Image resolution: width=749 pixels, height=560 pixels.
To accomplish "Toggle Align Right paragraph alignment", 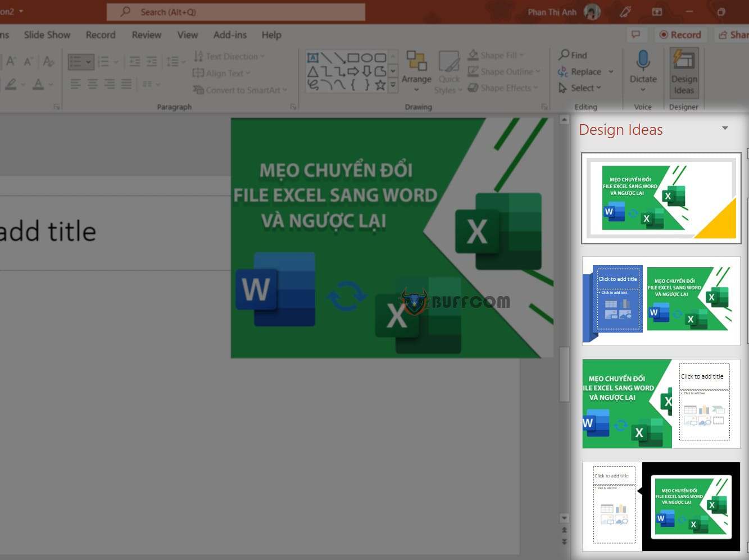I will point(110,84).
